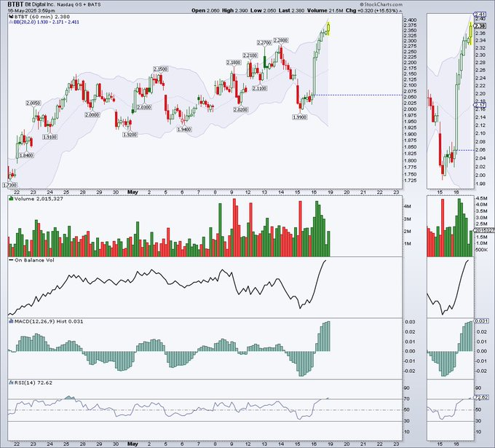Click the 2.2700 price annotation

click(264, 42)
